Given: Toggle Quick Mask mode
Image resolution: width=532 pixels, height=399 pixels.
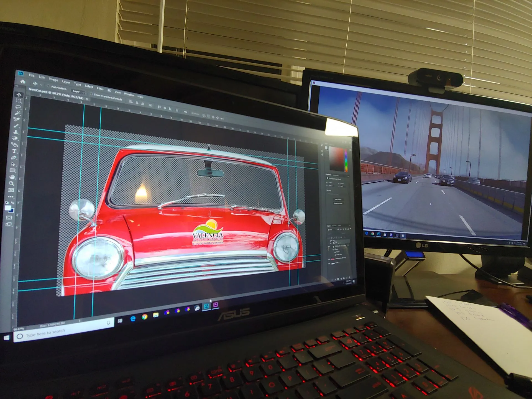Looking at the screenshot, I should [x=9, y=218].
